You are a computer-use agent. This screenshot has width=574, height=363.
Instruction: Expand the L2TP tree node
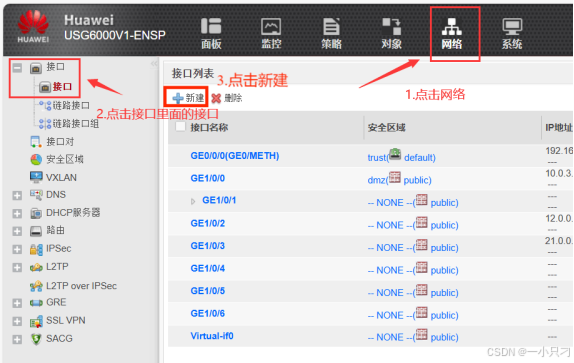(17, 267)
